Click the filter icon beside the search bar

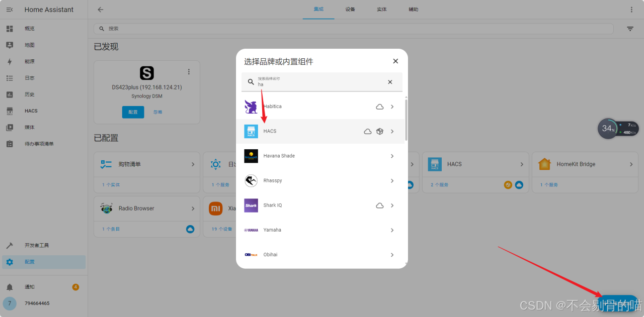630,29
